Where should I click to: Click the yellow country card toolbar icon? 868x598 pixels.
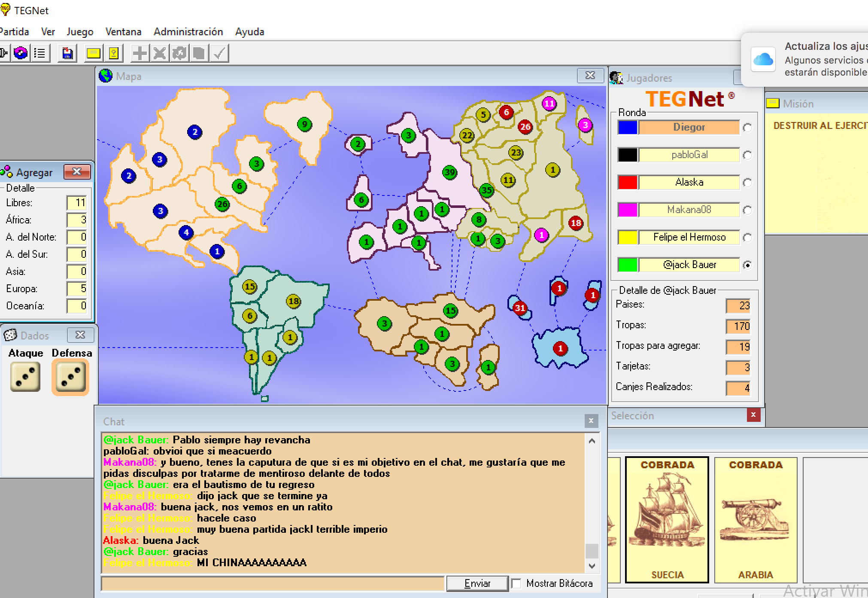tap(114, 53)
